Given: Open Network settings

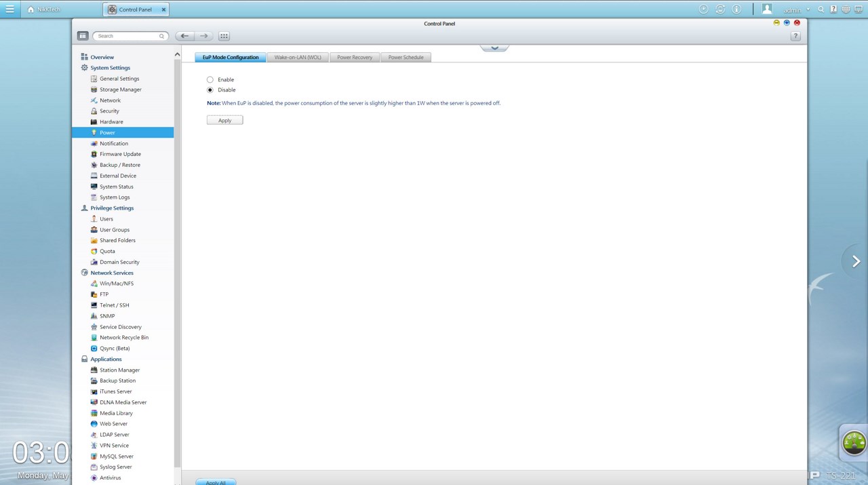Looking at the screenshot, I should point(110,100).
